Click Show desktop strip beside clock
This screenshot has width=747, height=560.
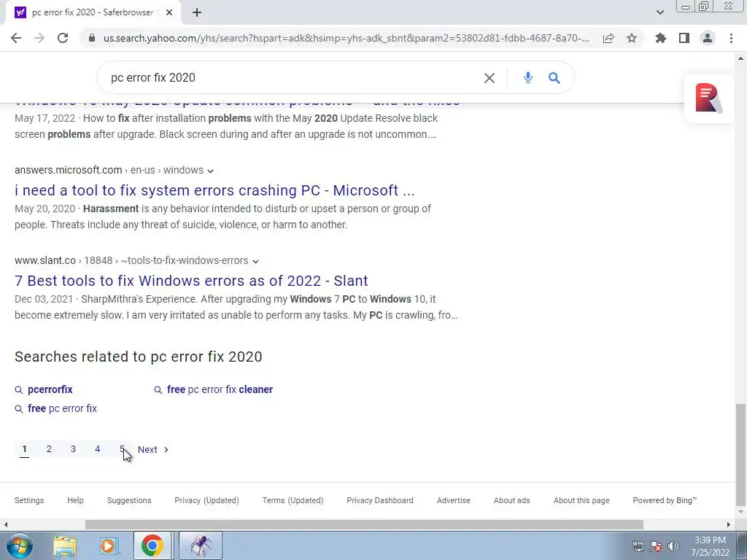[x=742, y=545]
